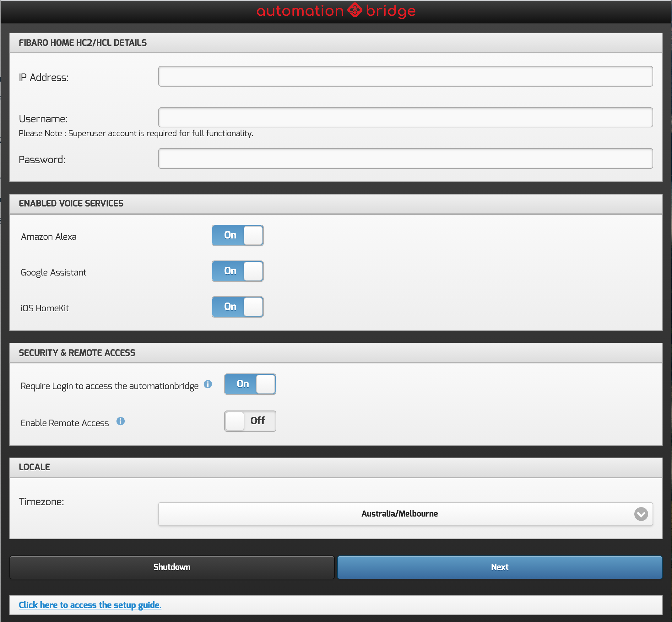Click into the Username field

click(x=405, y=117)
